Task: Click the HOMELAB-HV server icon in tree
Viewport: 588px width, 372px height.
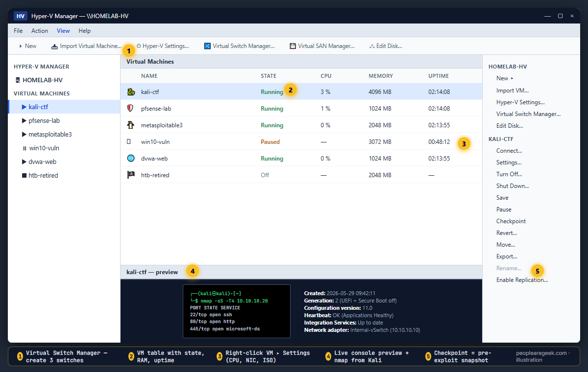Action: (18, 80)
